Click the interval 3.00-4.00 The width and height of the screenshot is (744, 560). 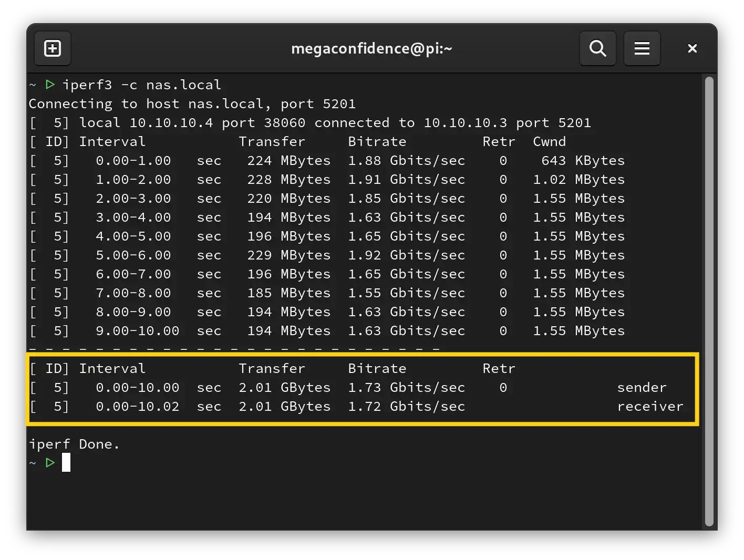click(133, 217)
